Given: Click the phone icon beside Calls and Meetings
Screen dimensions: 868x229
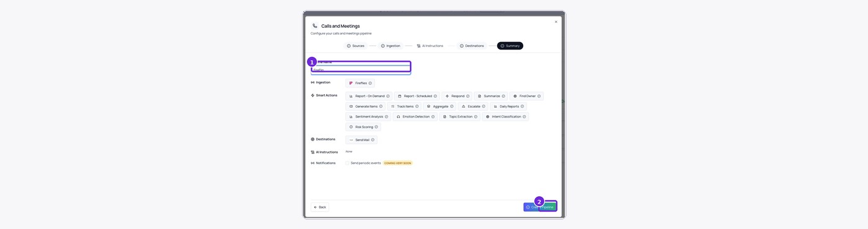Looking at the screenshot, I should click(315, 26).
